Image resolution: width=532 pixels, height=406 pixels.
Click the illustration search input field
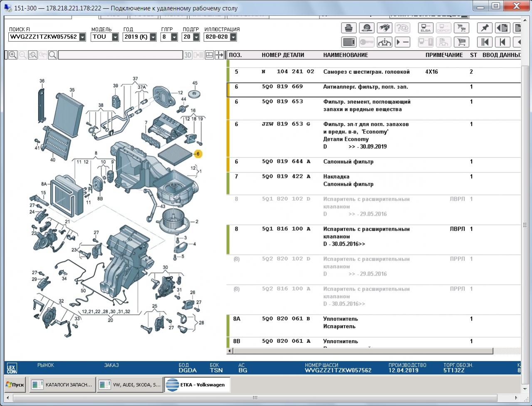click(x=121, y=55)
